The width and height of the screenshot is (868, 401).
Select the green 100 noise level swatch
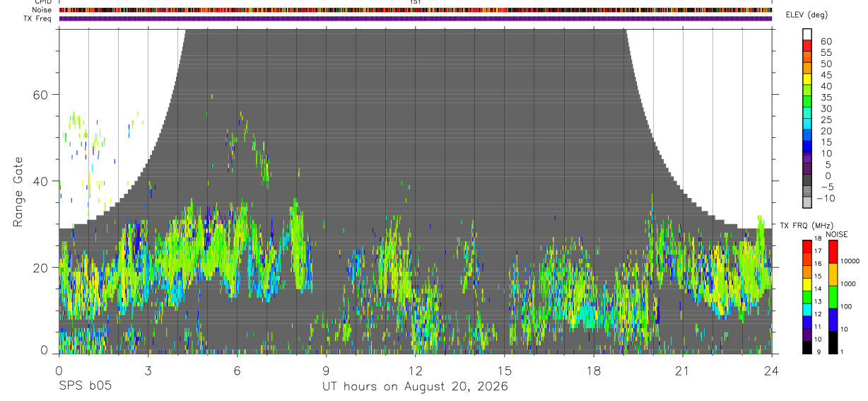click(x=833, y=297)
